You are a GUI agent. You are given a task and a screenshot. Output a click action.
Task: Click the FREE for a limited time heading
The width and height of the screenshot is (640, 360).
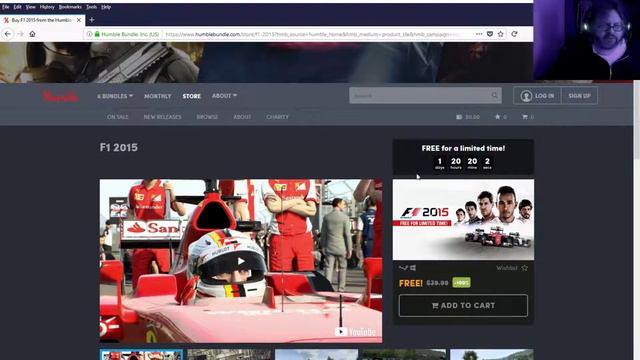[463, 148]
